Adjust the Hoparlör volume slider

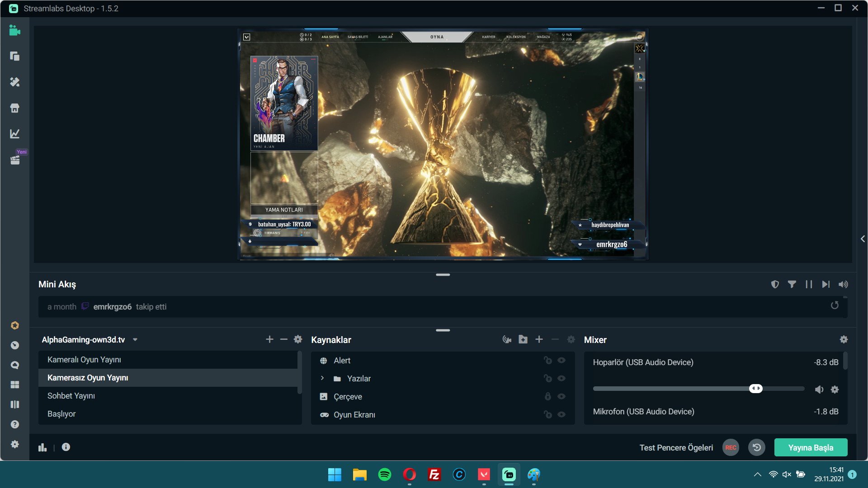pyautogui.click(x=698, y=389)
